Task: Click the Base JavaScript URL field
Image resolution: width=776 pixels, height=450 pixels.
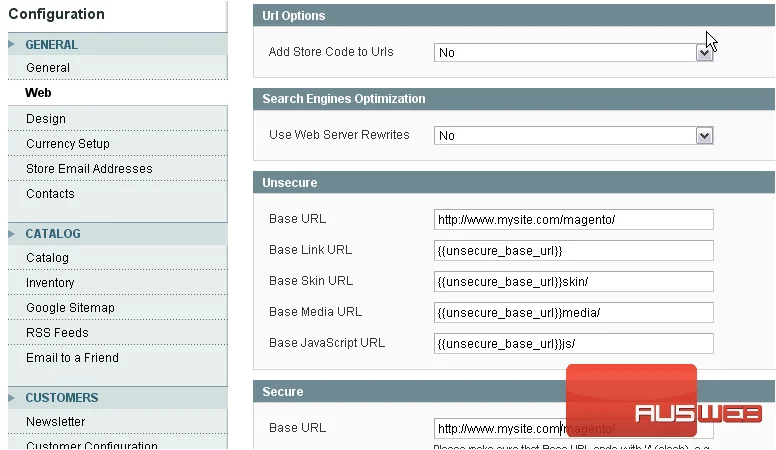Action: (574, 344)
